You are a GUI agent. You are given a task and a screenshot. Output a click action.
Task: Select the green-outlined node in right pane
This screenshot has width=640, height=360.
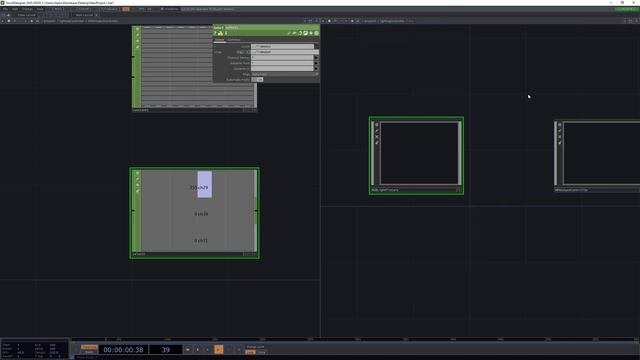tap(416, 156)
